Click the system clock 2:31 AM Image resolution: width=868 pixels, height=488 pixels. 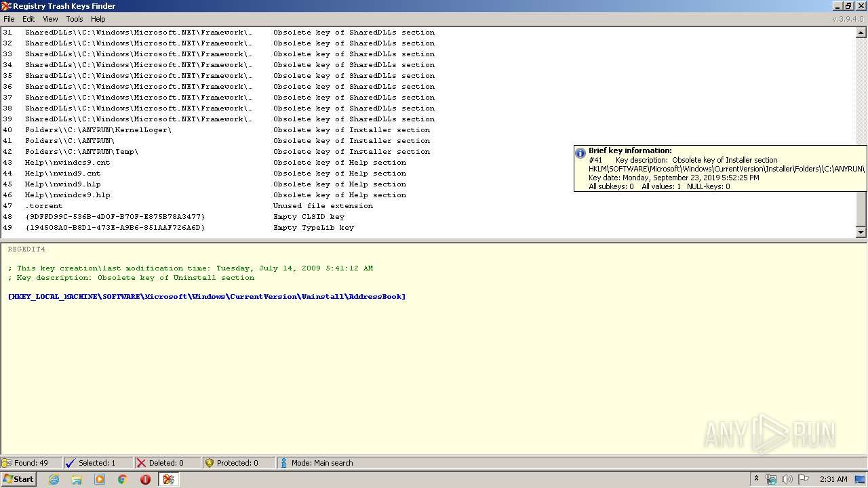(833, 479)
